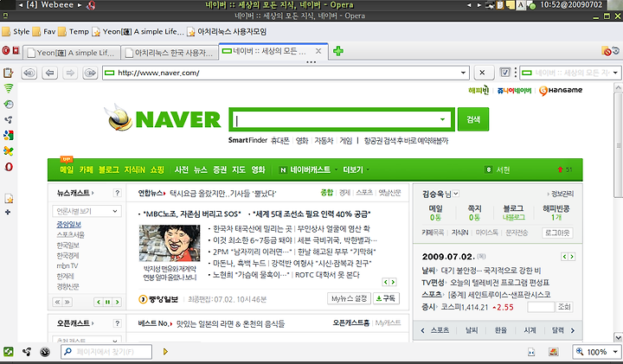Click the 해피빈 link at top right
This screenshot has height=364, width=623.
click(x=478, y=91)
